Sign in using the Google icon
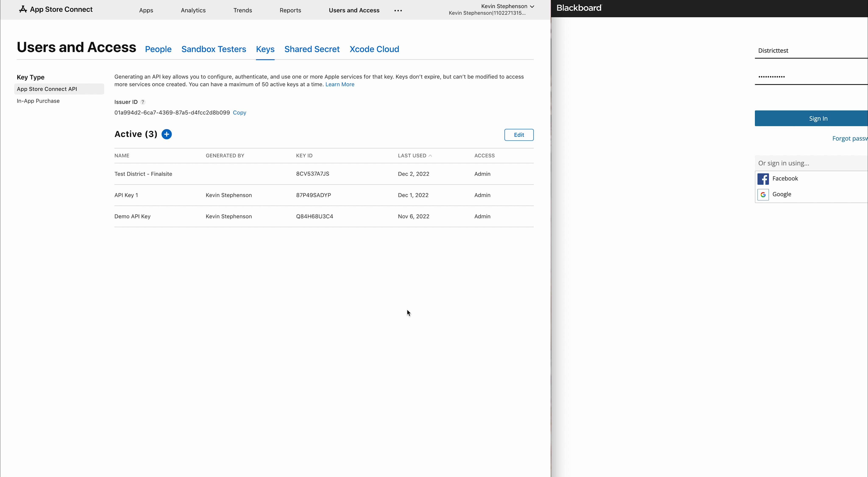Screen dimensions: 868x477 tap(763, 194)
